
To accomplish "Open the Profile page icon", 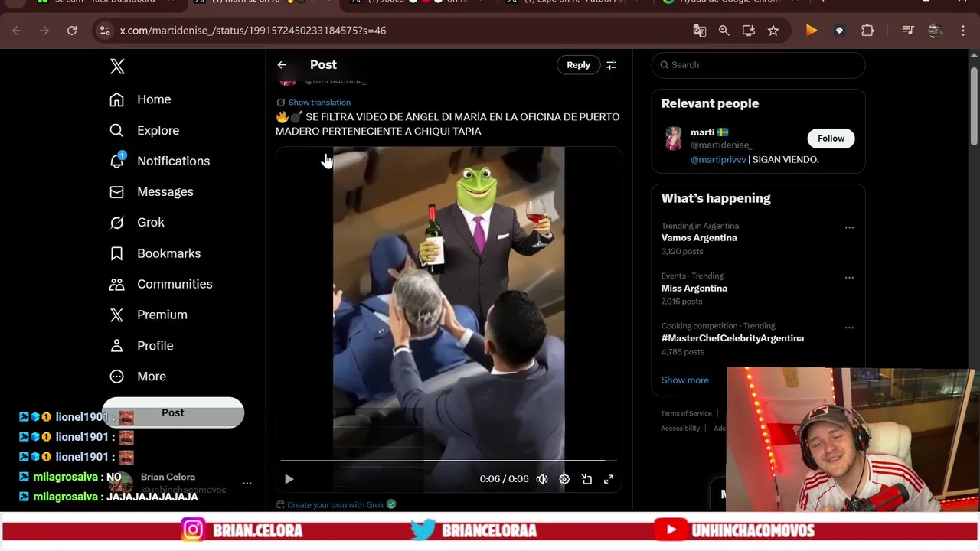I will [116, 345].
